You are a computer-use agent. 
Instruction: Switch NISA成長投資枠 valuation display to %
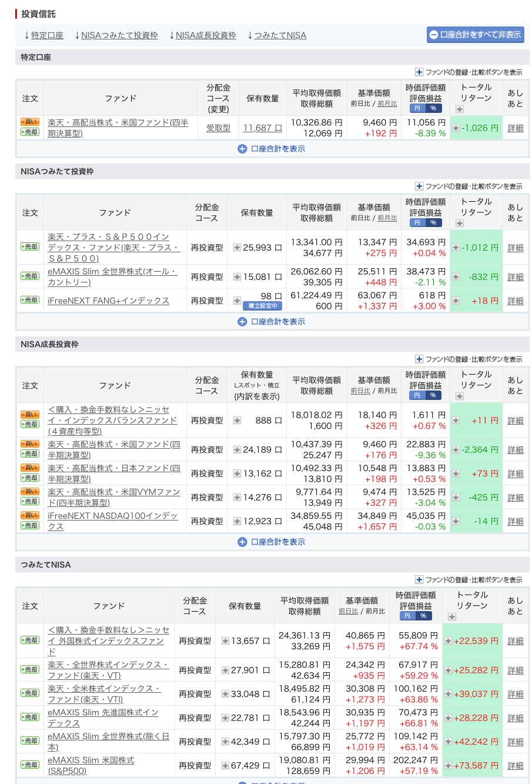point(433,396)
